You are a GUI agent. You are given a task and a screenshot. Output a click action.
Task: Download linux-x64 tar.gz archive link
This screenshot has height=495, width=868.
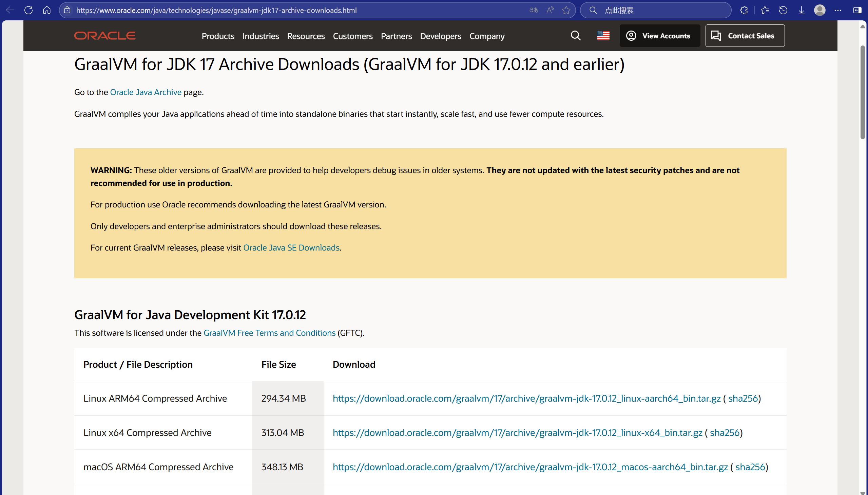click(517, 433)
